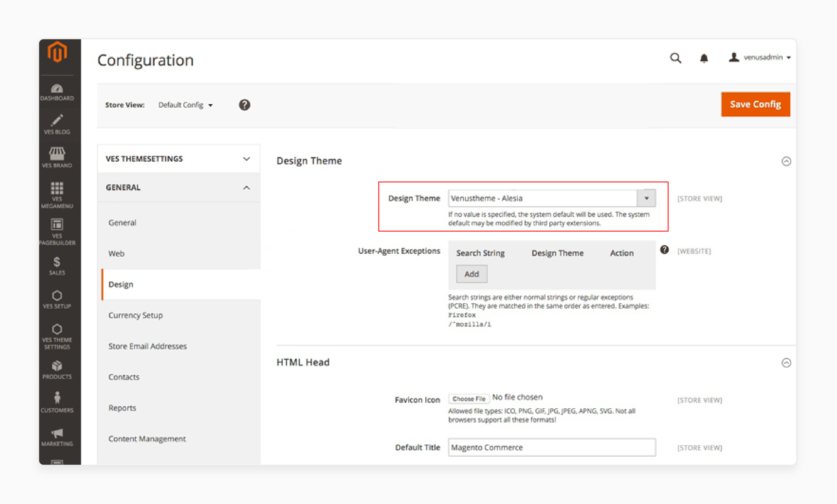This screenshot has width=837, height=504.
Task: Expand the VES THEMESETTINGS section
Action: (x=179, y=159)
